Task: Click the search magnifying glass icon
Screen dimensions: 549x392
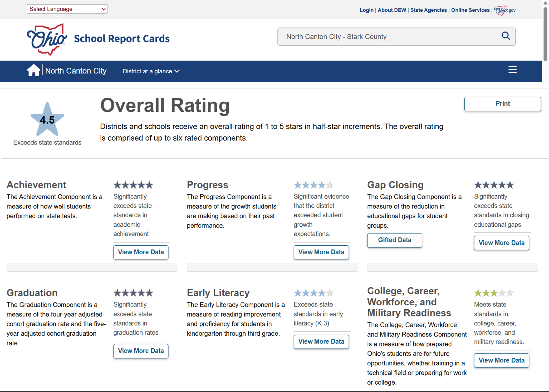Action: point(505,36)
